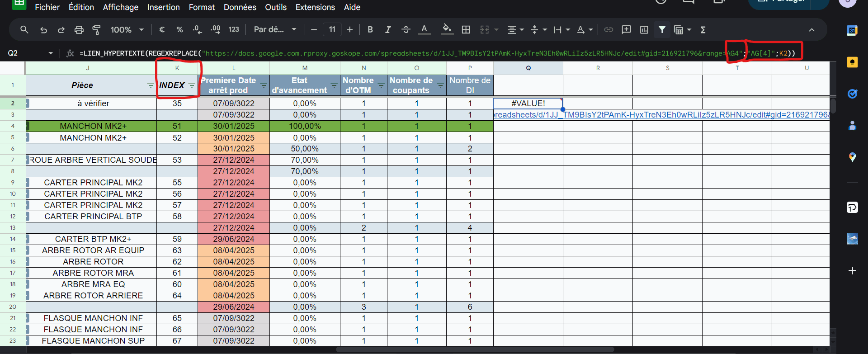Increase font size with plus button
Image resolution: width=868 pixels, height=354 pixels.
[x=349, y=30]
